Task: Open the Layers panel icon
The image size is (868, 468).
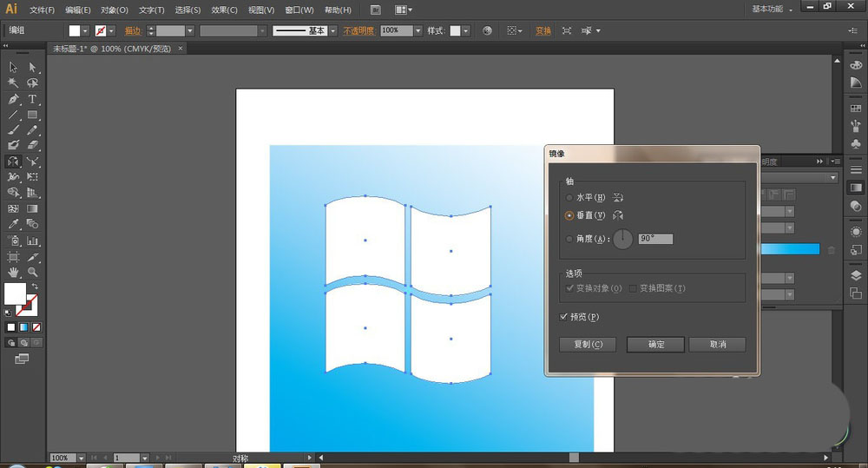Action: tap(856, 275)
